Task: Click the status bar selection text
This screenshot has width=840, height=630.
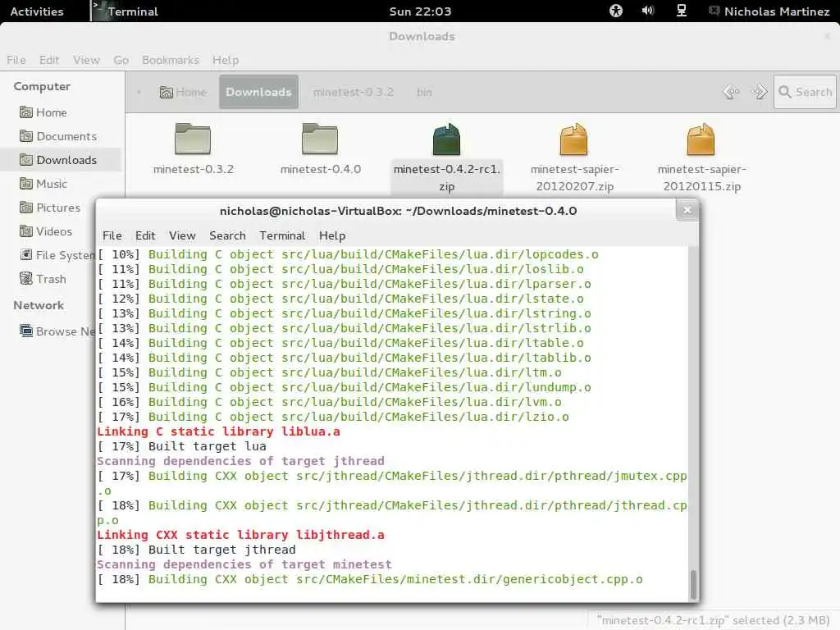Action: tap(713, 620)
